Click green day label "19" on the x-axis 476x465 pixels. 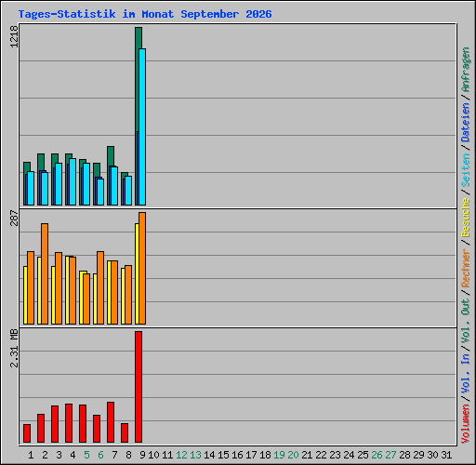[x=279, y=455]
